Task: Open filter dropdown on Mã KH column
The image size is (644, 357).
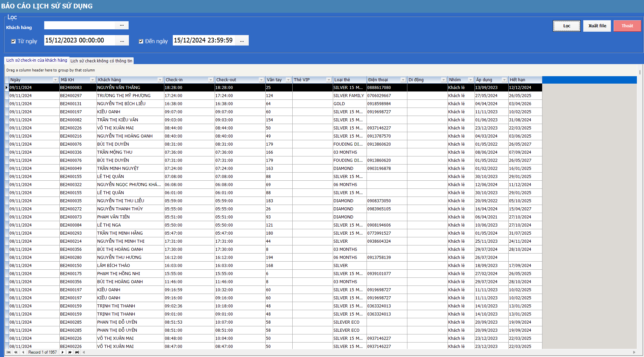Action: (x=92, y=80)
